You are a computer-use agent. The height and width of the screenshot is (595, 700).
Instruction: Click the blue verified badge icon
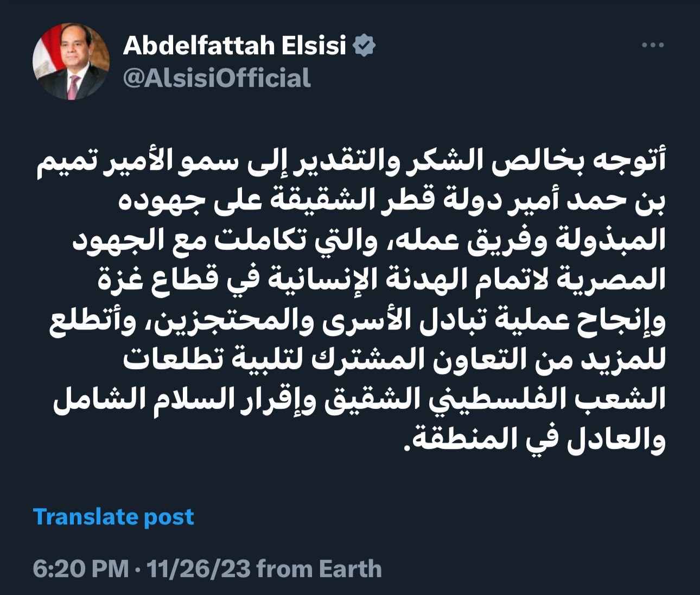pyautogui.click(x=364, y=46)
